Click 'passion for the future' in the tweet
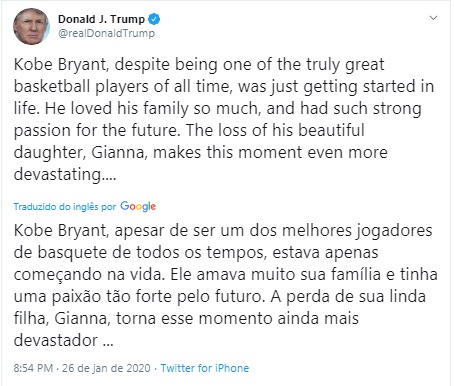Screen dimensions: 454x386 (95, 131)
